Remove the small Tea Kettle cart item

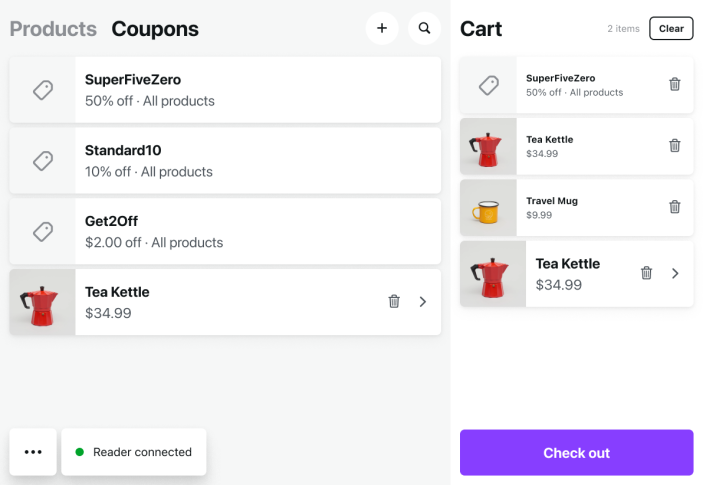pos(675,146)
